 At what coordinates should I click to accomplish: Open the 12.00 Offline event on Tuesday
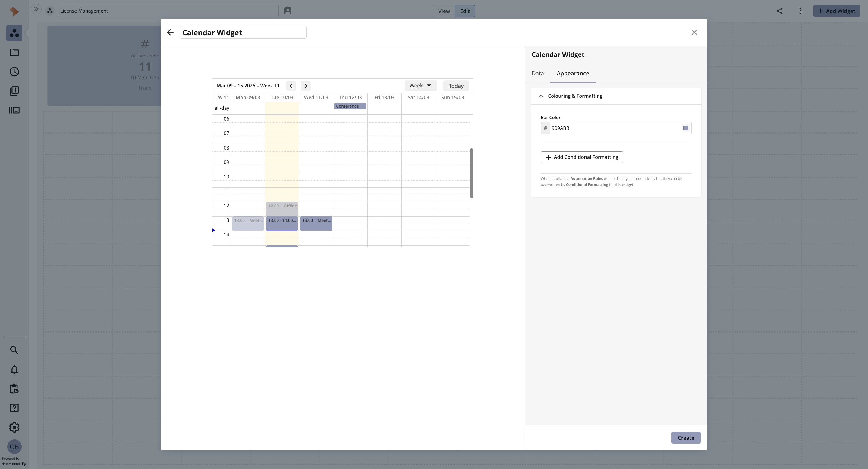coord(282,209)
